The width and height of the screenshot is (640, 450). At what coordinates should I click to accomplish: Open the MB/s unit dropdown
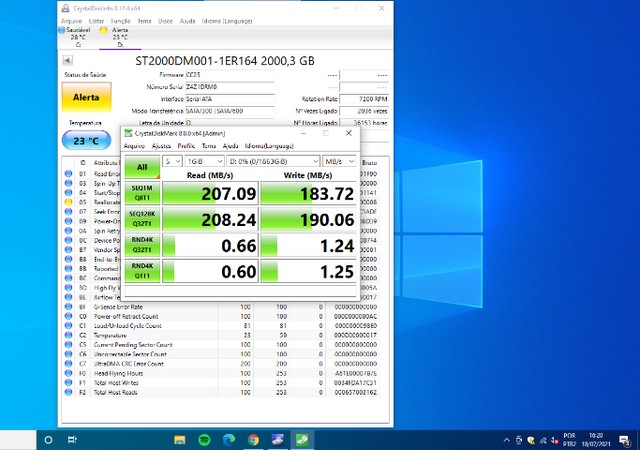[339, 161]
